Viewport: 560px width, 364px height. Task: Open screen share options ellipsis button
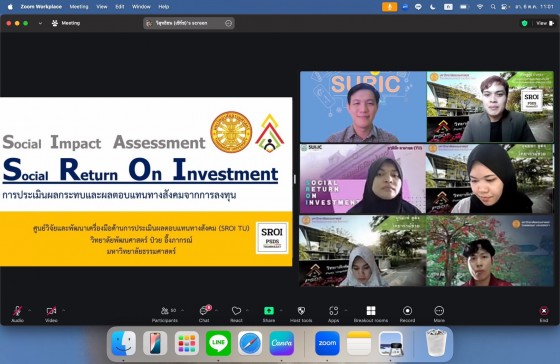point(229,23)
